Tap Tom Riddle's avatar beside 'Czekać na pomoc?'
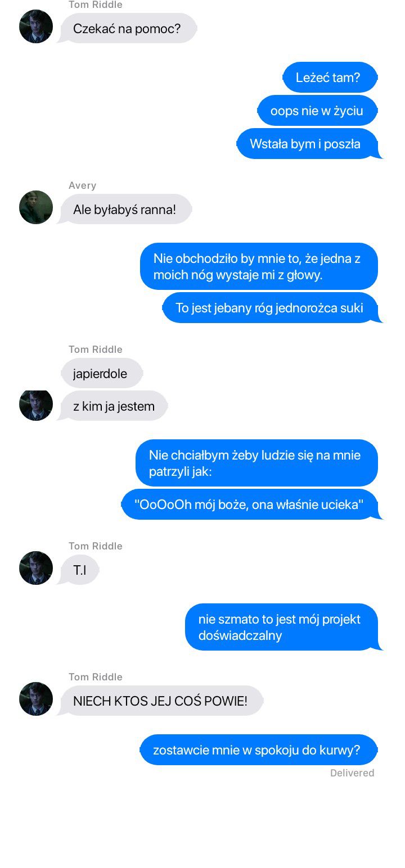The height and width of the screenshot is (868, 405). click(36, 26)
